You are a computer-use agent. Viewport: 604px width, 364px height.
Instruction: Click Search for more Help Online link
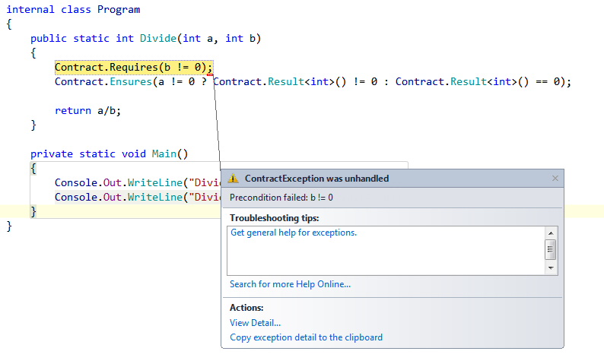point(290,284)
